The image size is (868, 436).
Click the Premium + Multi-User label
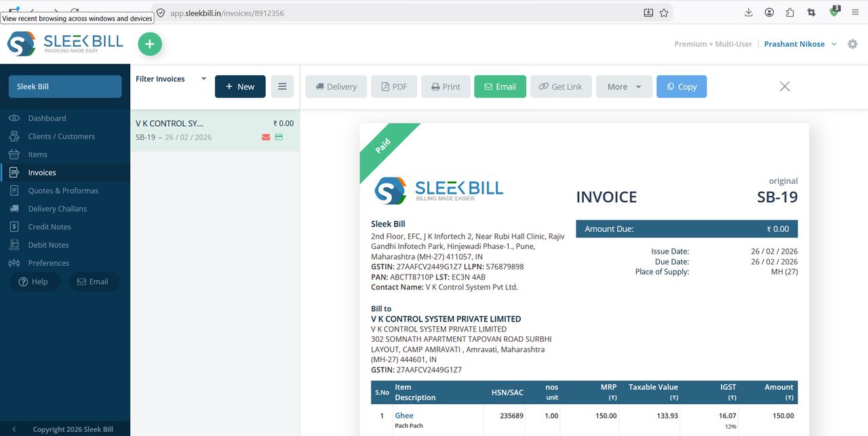click(713, 44)
